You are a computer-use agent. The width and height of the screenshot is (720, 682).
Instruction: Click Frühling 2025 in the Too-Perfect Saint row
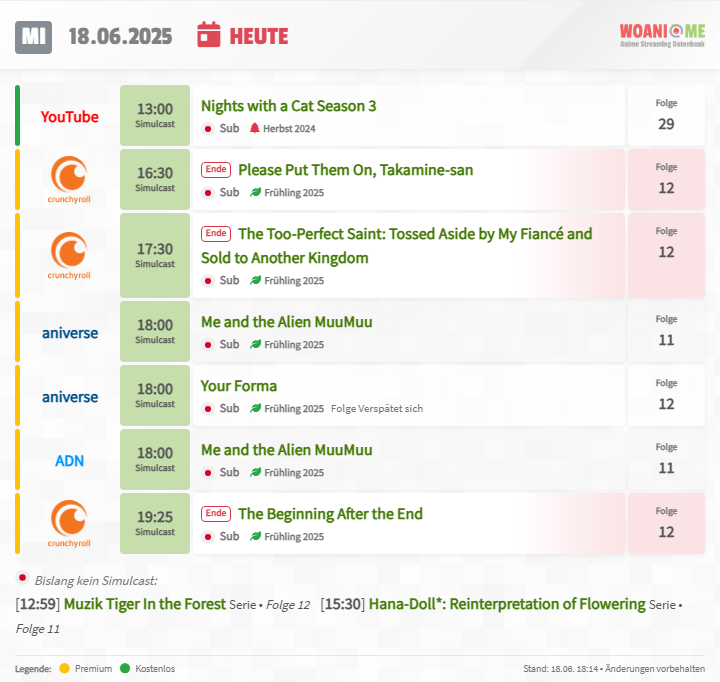click(294, 281)
